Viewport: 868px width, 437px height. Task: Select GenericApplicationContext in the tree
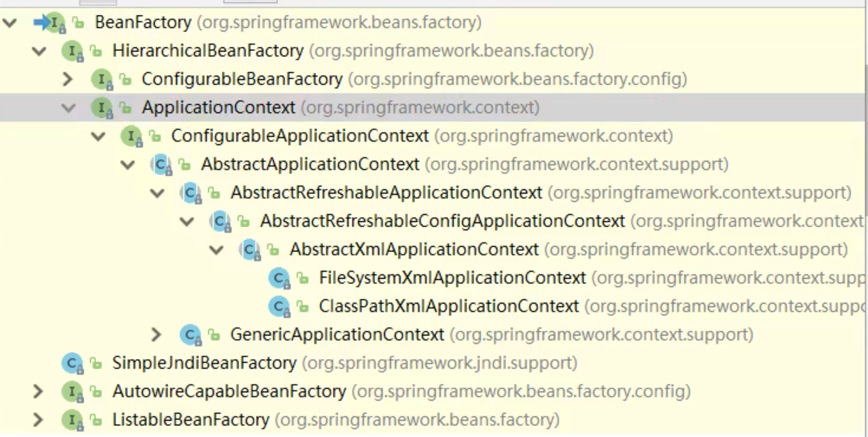432,334
